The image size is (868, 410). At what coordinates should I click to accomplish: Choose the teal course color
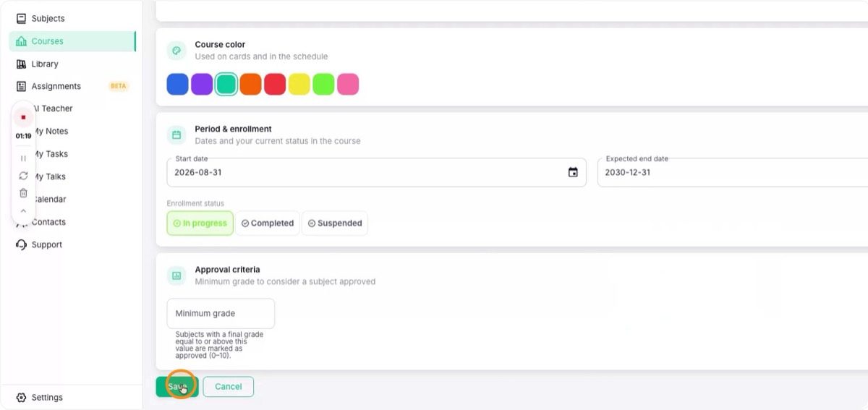coord(226,84)
